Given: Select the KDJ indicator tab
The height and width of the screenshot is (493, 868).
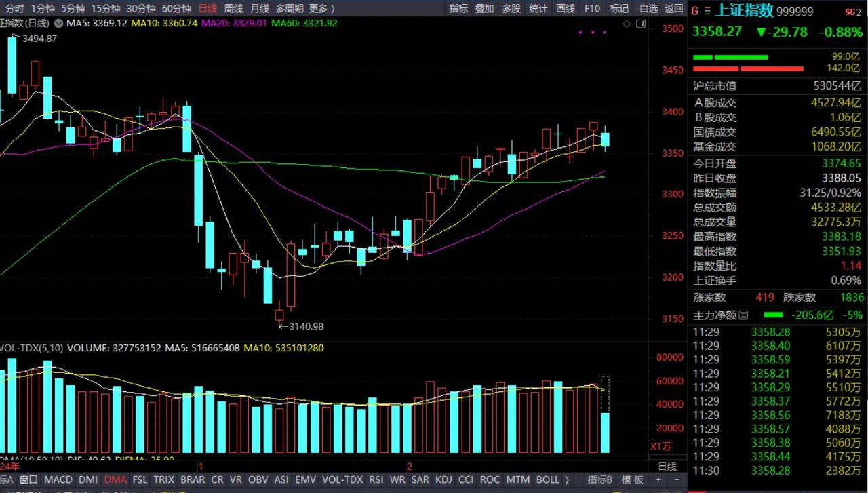Looking at the screenshot, I should point(443,479).
